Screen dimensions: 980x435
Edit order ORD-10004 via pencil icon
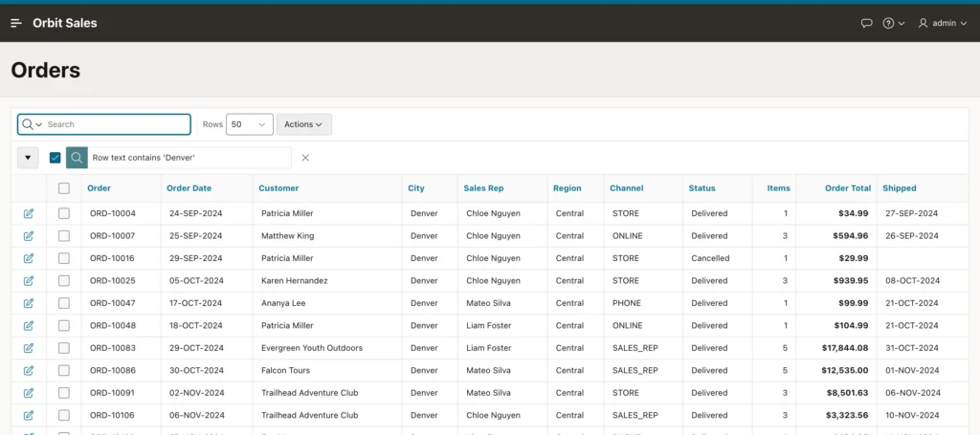(x=28, y=213)
